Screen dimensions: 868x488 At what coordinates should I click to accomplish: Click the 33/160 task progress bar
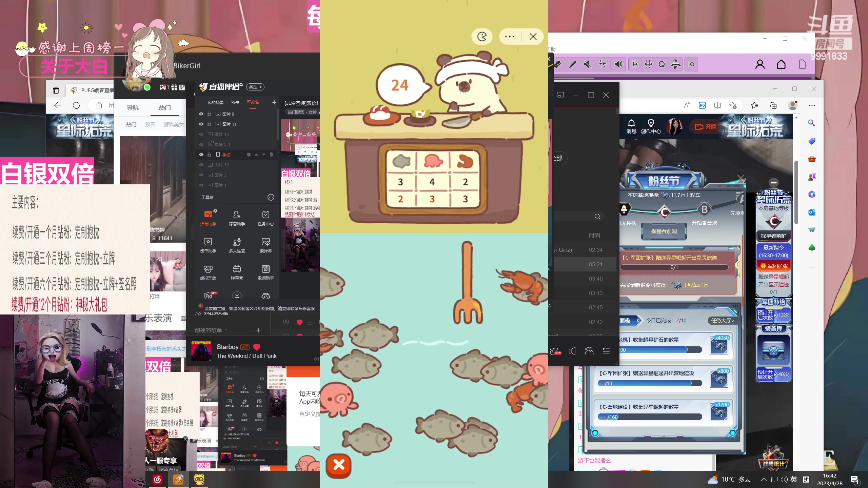pos(650,417)
